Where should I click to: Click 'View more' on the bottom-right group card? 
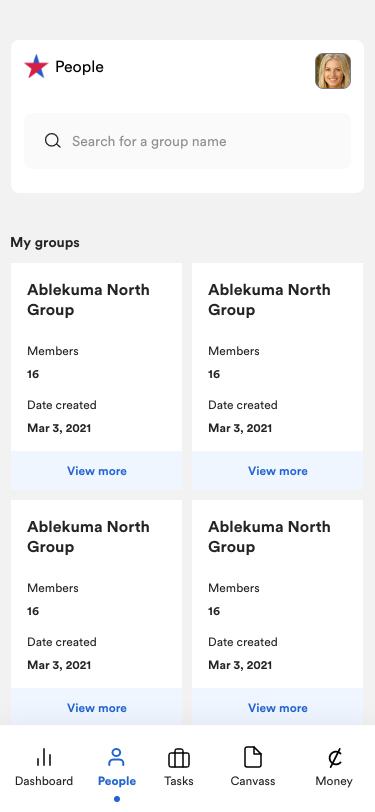(x=278, y=707)
